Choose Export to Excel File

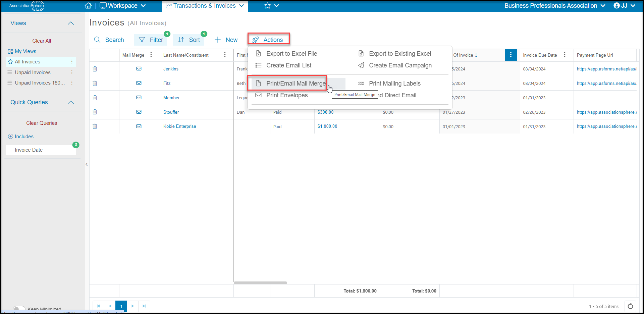(x=287, y=54)
